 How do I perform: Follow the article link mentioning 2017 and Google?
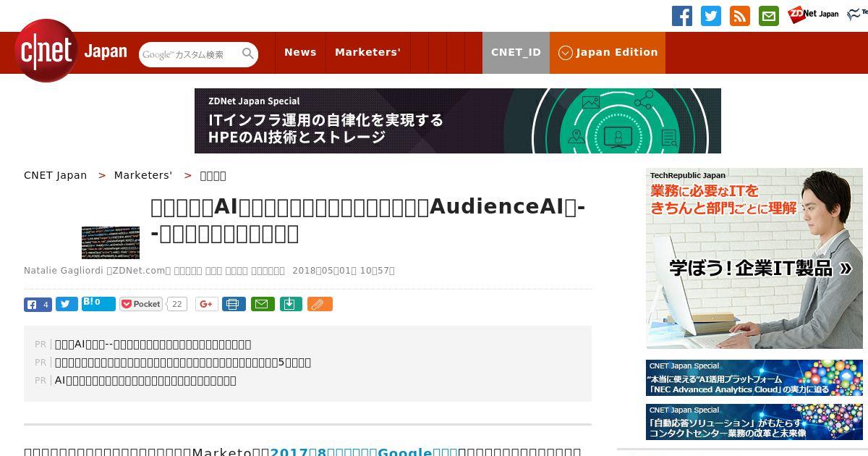click(364, 452)
